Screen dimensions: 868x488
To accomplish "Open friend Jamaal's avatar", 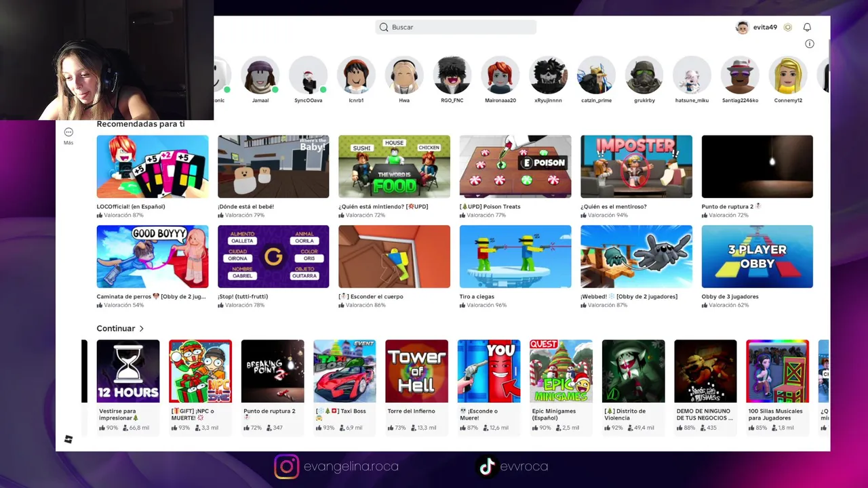I will [260, 75].
